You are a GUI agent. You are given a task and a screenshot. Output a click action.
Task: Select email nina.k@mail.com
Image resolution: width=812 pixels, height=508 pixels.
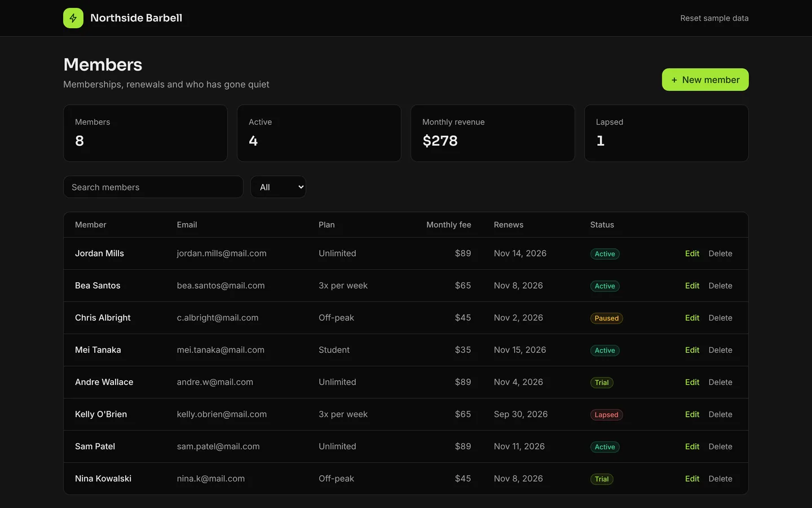(211, 479)
